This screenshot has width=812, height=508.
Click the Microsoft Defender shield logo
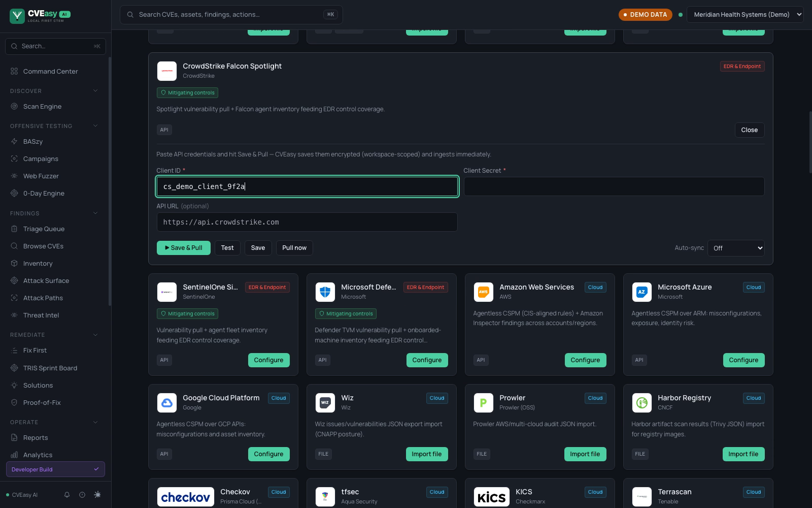pos(325,292)
